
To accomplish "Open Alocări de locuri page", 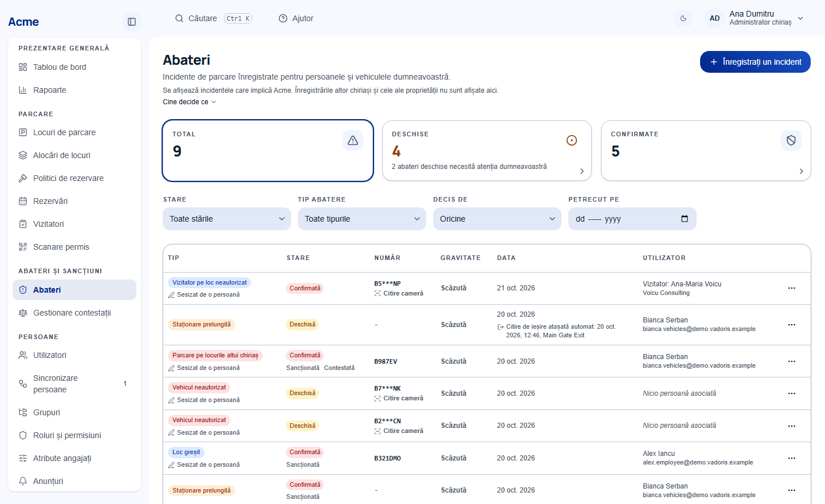I will 74,155.
